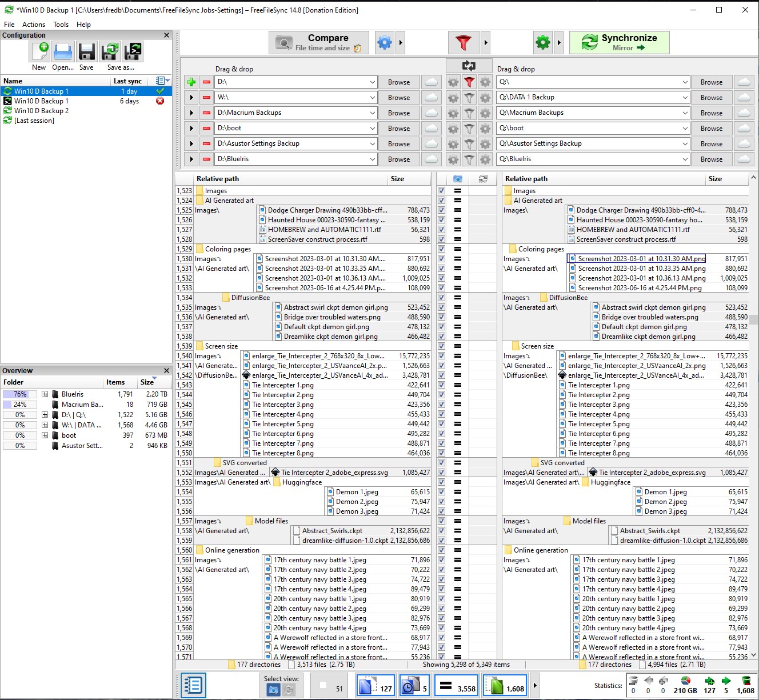
Task: Open the Help menu
Action: [84, 25]
